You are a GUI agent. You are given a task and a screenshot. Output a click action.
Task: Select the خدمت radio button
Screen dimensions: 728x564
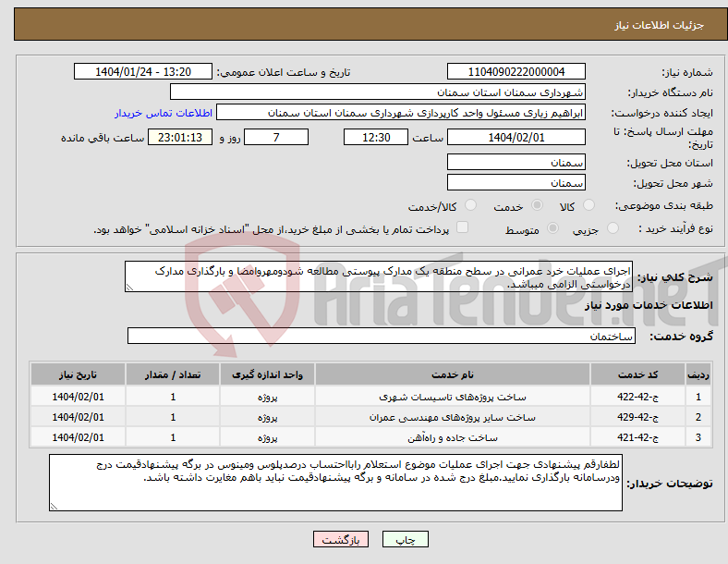(537, 205)
